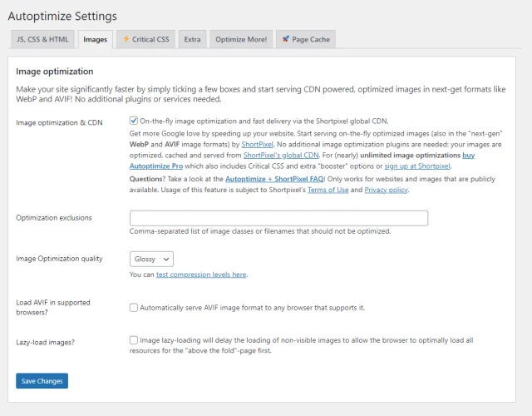
Task: Click the rocket icon on Page Cache
Action: pyautogui.click(x=285, y=39)
